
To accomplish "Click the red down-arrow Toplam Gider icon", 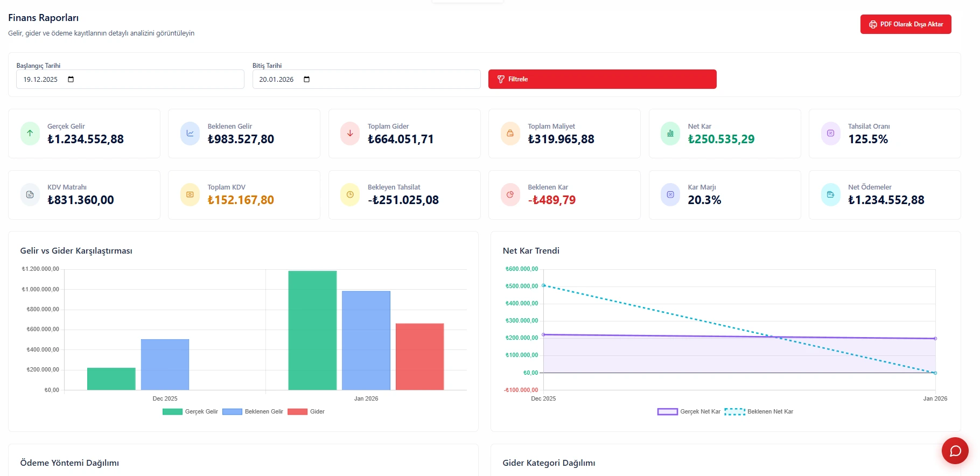I will click(350, 134).
